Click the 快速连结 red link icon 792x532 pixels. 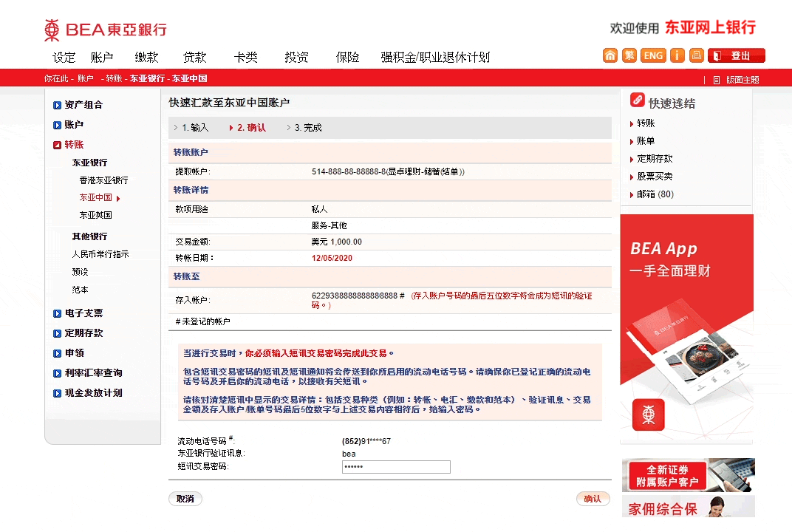pyautogui.click(x=638, y=100)
